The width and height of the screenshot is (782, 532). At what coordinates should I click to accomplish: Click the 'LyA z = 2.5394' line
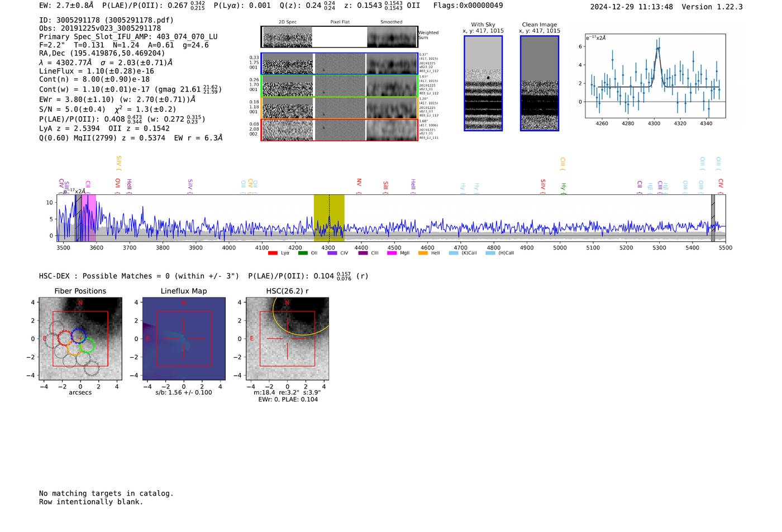tap(104, 128)
